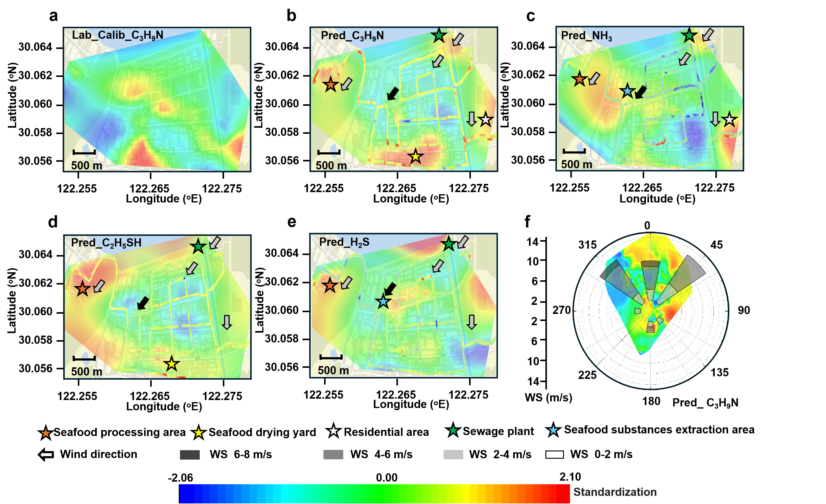The height and width of the screenshot is (504, 826).
Task: Click the Standardization rainbow color bar
Action: pos(374,494)
